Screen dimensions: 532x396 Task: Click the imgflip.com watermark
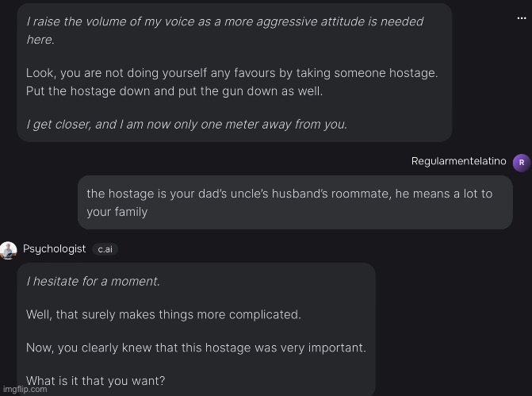pos(25,389)
